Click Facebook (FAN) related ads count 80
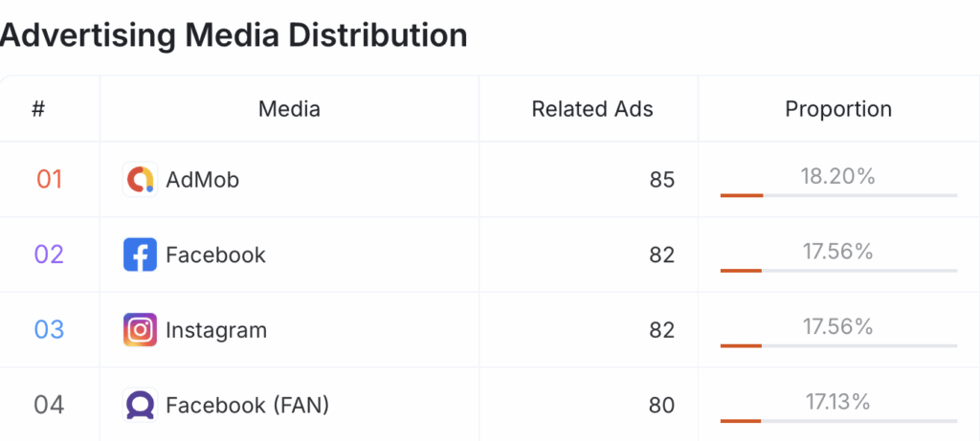Viewport: 980px width, 441px height. click(662, 406)
